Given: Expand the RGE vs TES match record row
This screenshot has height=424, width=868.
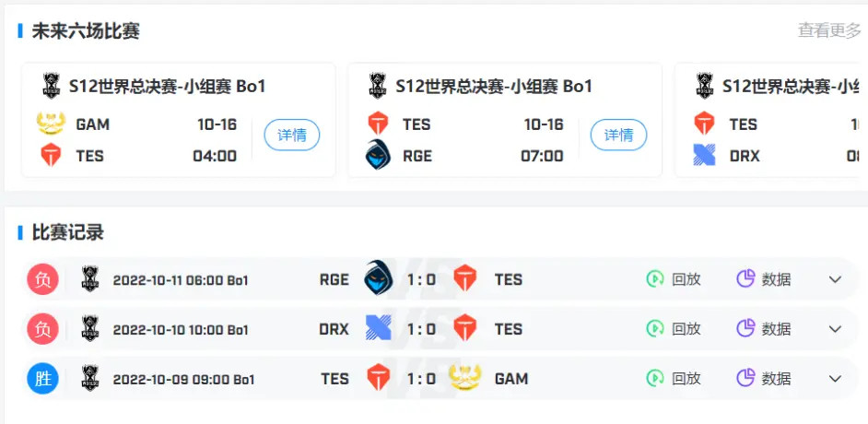Looking at the screenshot, I should [x=836, y=279].
